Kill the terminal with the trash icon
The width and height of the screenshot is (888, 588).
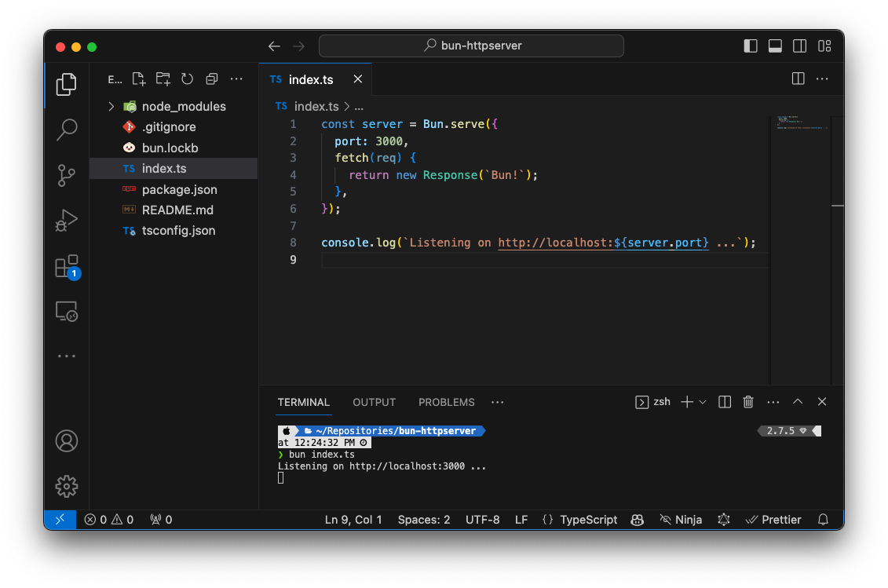(748, 402)
